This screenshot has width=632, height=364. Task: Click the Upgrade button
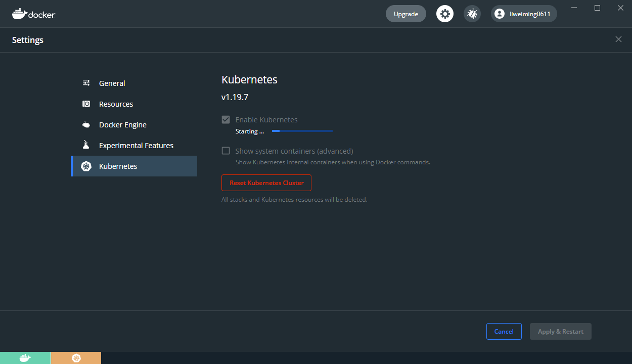coord(405,14)
